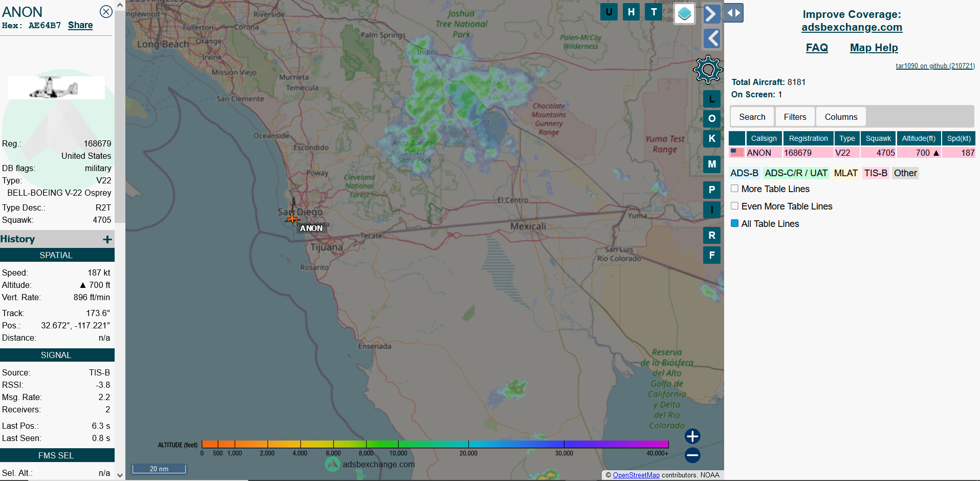Open adsbexchange.com coverage link
This screenshot has height=481, width=980.
852,27
